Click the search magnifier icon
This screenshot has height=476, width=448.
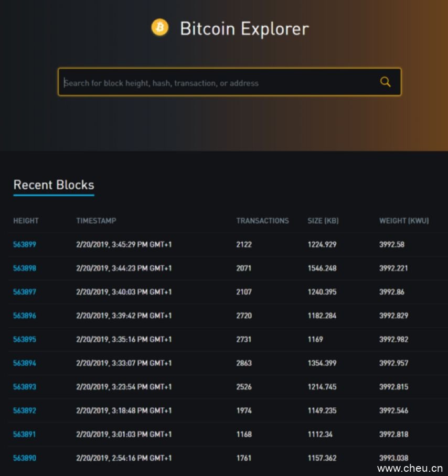386,82
